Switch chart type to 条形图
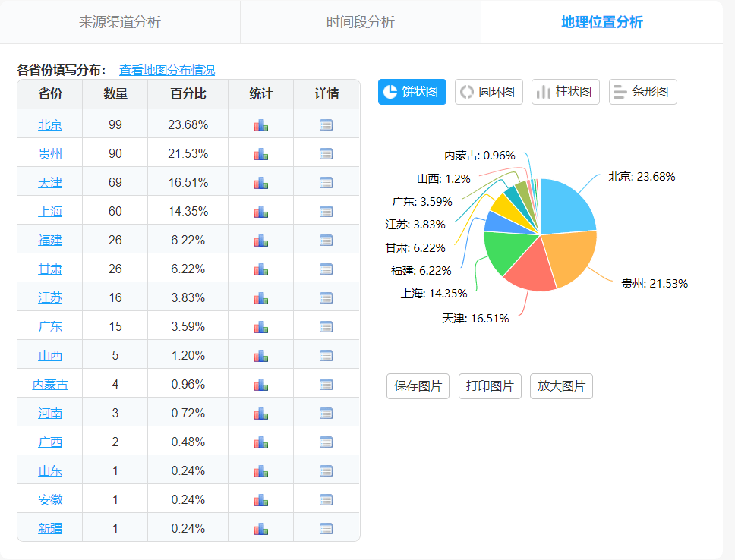The image size is (735, 560). click(x=642, y=92)
